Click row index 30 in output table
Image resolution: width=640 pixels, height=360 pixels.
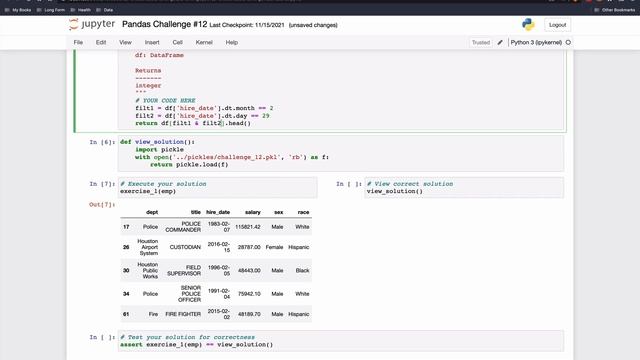point(126,271)
